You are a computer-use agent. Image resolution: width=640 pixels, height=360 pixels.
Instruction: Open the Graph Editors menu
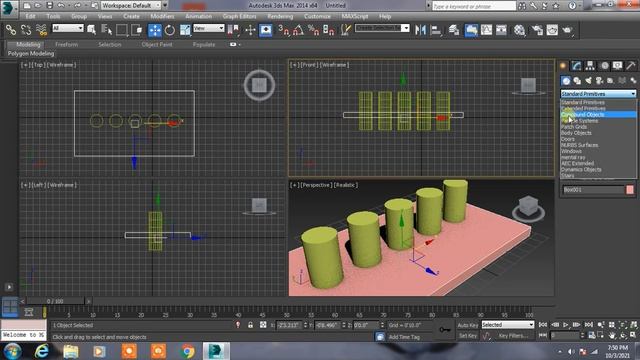click(x=239, y=16)
